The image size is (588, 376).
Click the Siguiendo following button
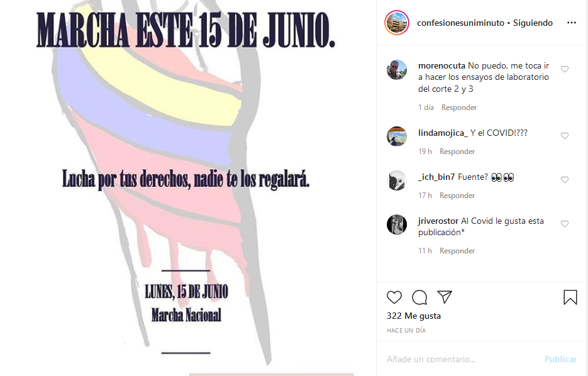tap(533, 23)
